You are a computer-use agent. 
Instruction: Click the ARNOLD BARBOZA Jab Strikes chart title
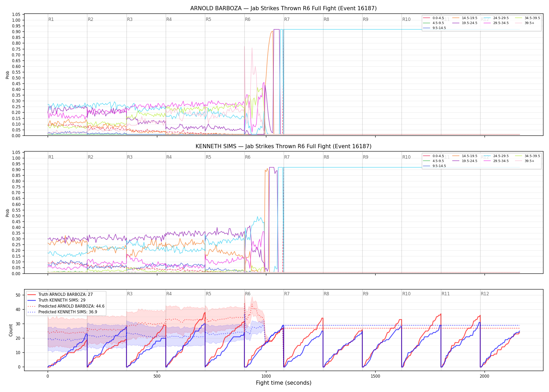point(283,8)
